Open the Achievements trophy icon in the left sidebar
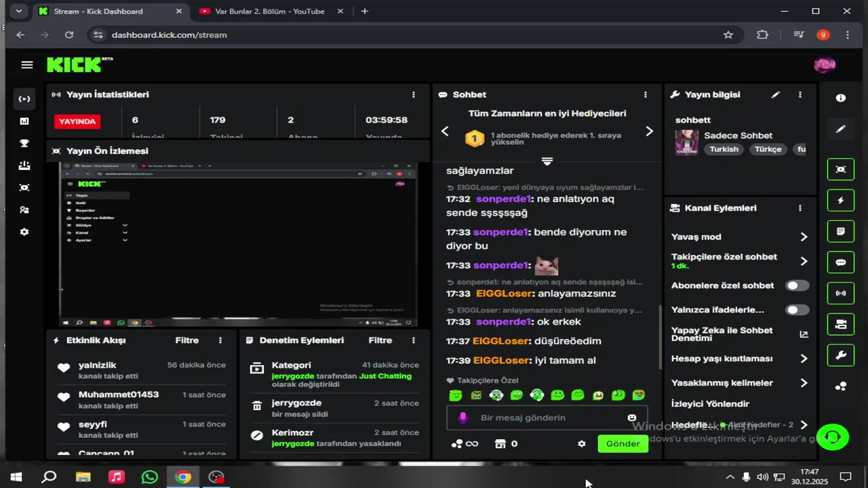This screenshot has height=488, width=868. coord(24,143)
